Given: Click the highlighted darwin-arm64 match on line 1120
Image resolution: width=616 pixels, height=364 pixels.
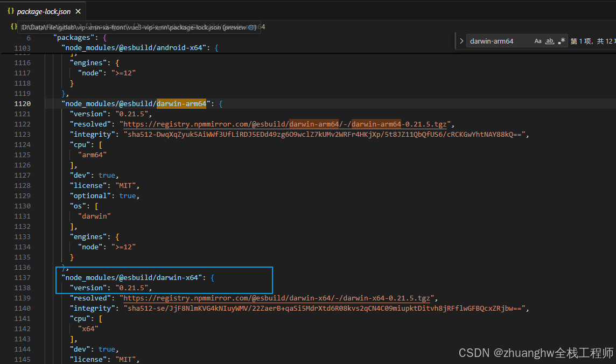Looking at the screenshot, I should (181, 103).
